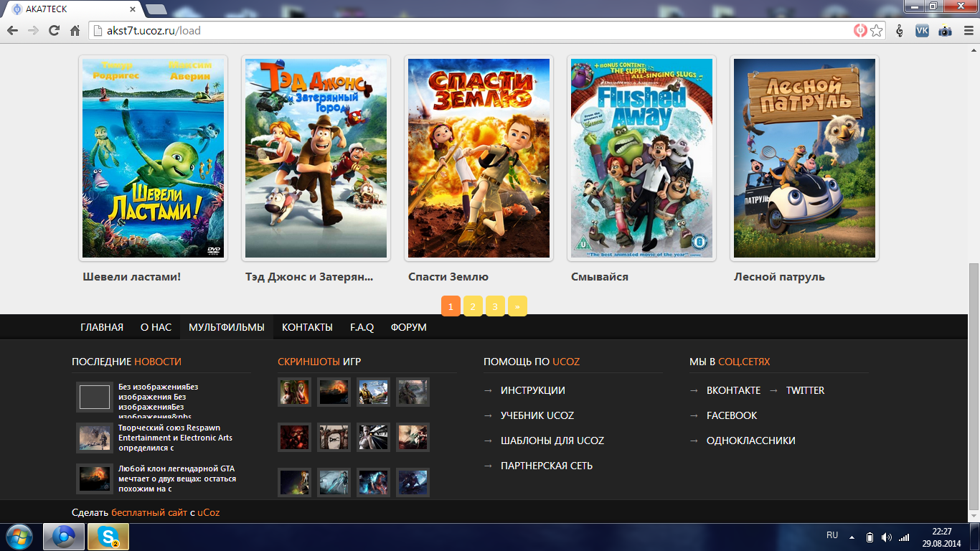980x551 pixels.
Task: Go to pagination page 2
Action: coord(473,306)
